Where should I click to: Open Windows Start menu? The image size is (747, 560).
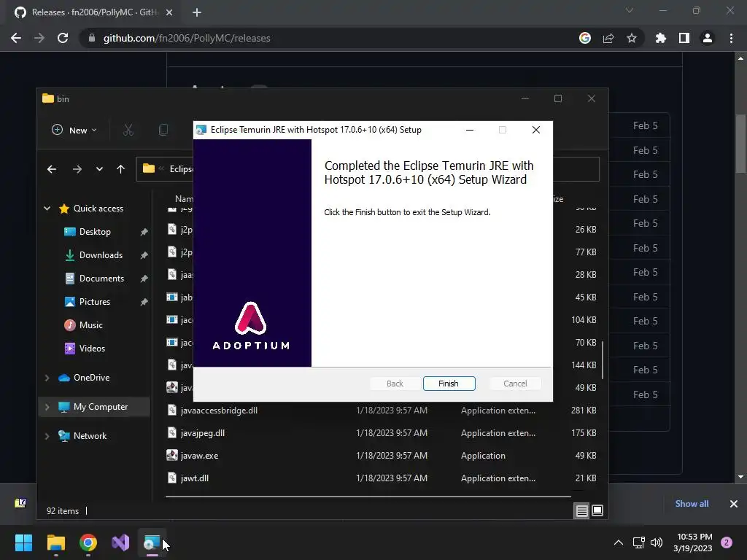pyautogui.click(x=23, y=542)
